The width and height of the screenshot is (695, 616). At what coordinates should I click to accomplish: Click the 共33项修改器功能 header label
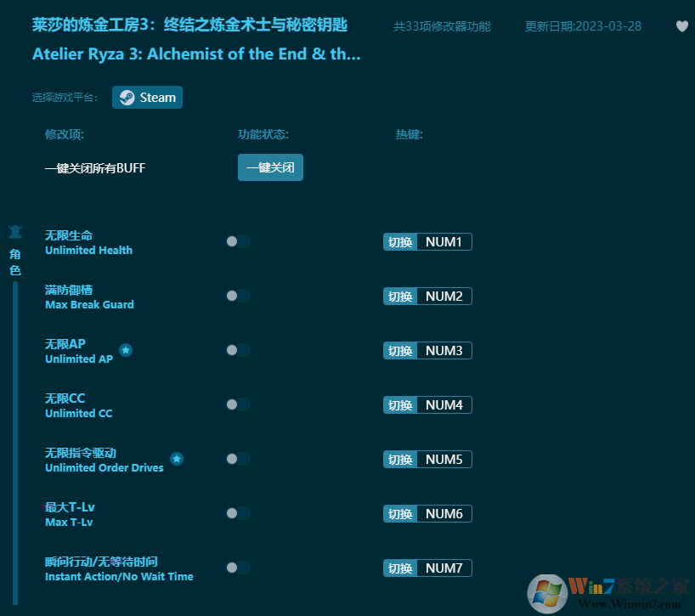(x=444, y=26)
